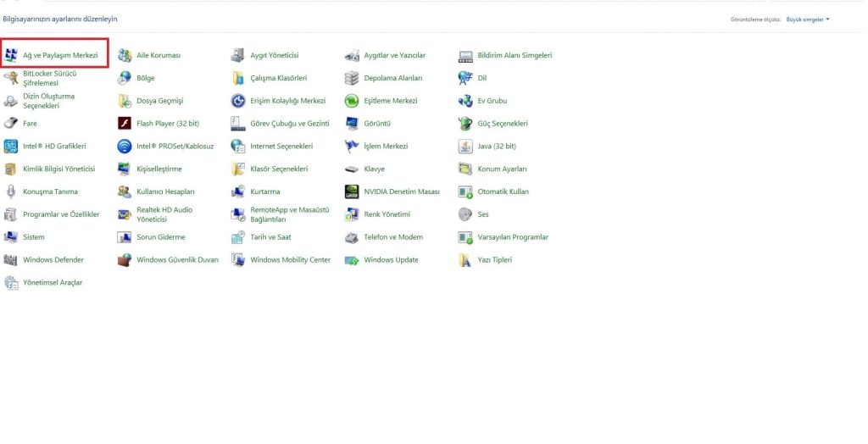
Task: Open Aygıtlar ve Yazıcılar icon
Action: tap(352, 55)
